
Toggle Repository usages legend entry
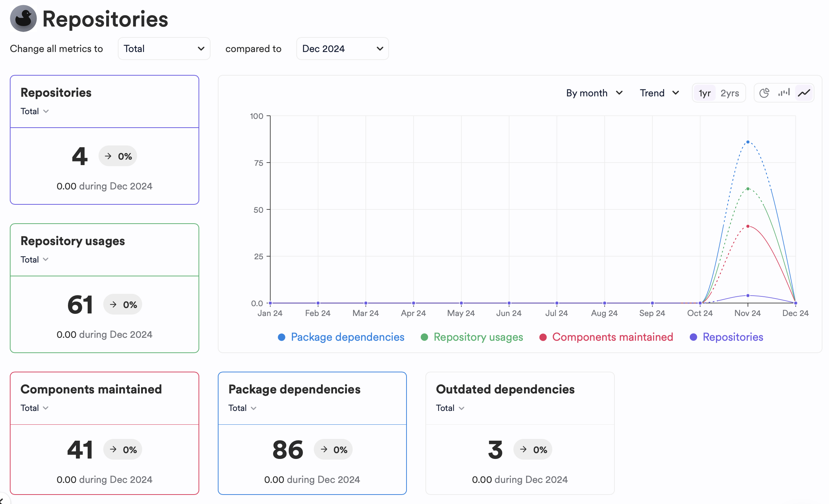pos(472,337)
